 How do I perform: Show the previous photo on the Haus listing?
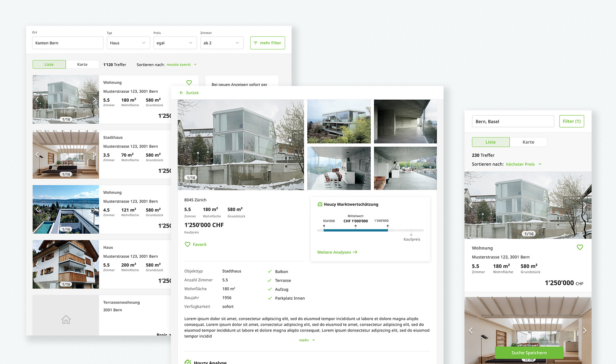37,264
